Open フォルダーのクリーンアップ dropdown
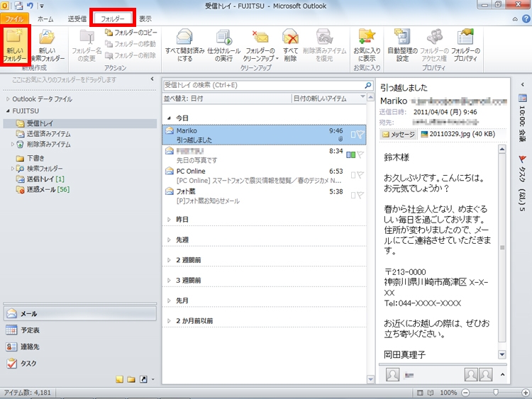This screenshot has height=399, width=532. click(260, 45)
